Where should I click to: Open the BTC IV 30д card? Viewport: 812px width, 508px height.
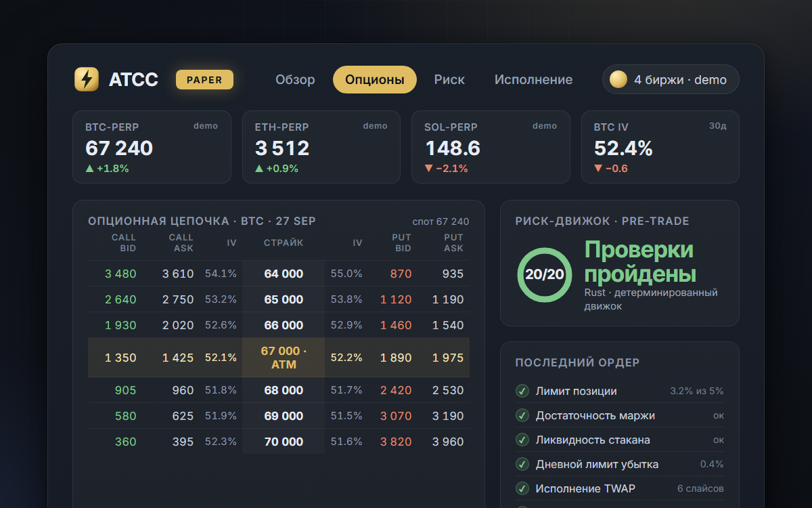pyautogui.click(x=660, y=147)
